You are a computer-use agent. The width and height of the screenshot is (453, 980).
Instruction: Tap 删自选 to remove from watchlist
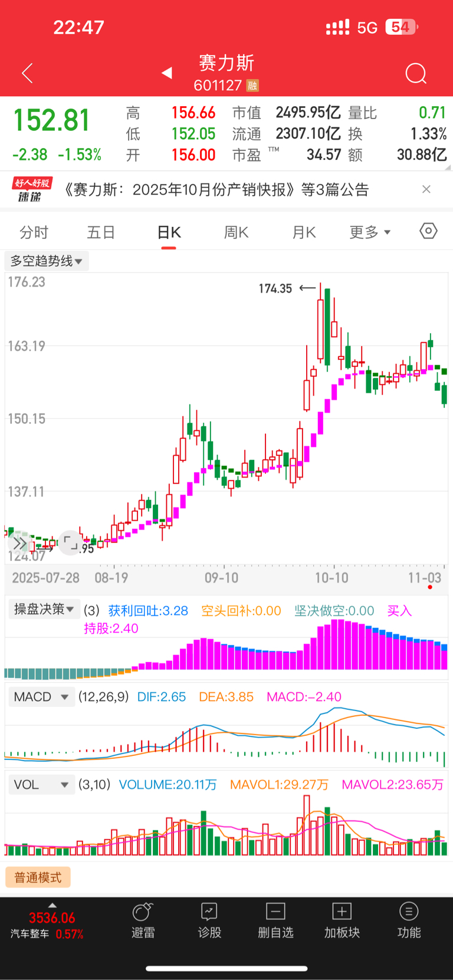275,921
